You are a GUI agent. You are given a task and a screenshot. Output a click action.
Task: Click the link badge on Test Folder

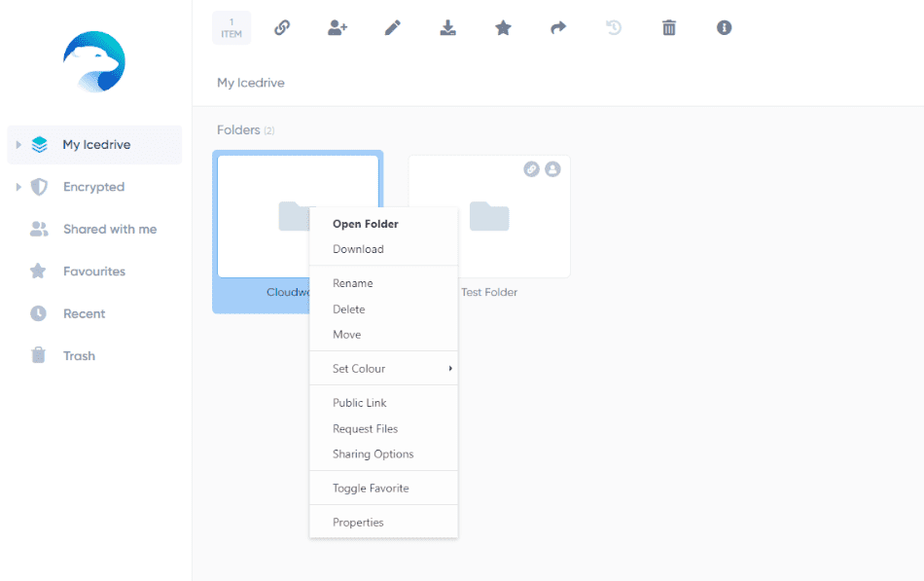click(531, 169)
